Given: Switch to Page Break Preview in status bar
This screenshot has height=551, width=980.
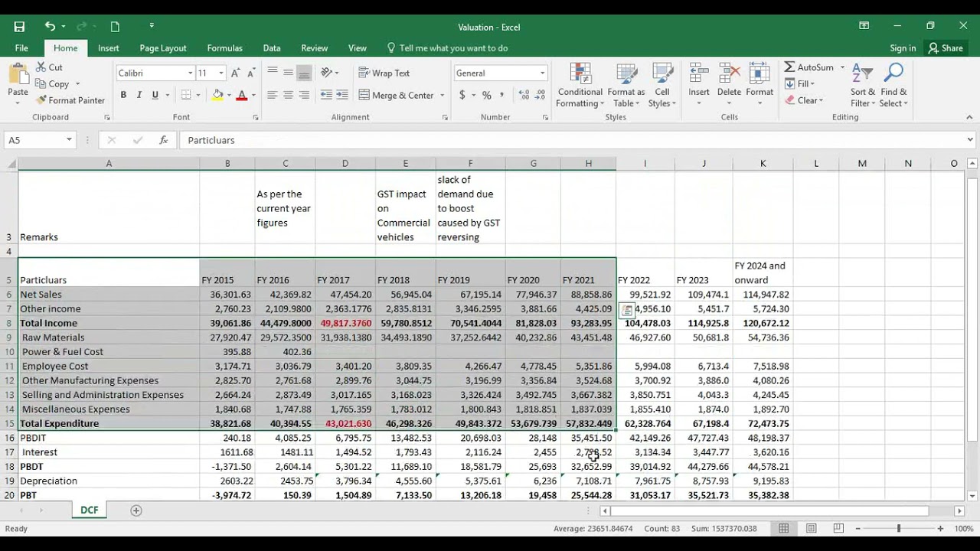Looking at the screenshot, I should 838,529.
